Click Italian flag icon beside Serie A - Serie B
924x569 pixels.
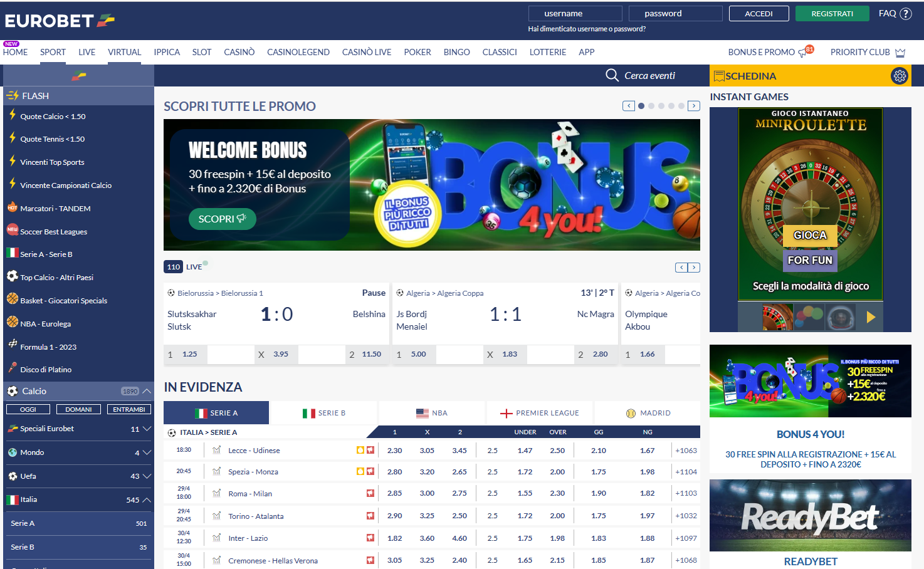[x=12, y=253]
